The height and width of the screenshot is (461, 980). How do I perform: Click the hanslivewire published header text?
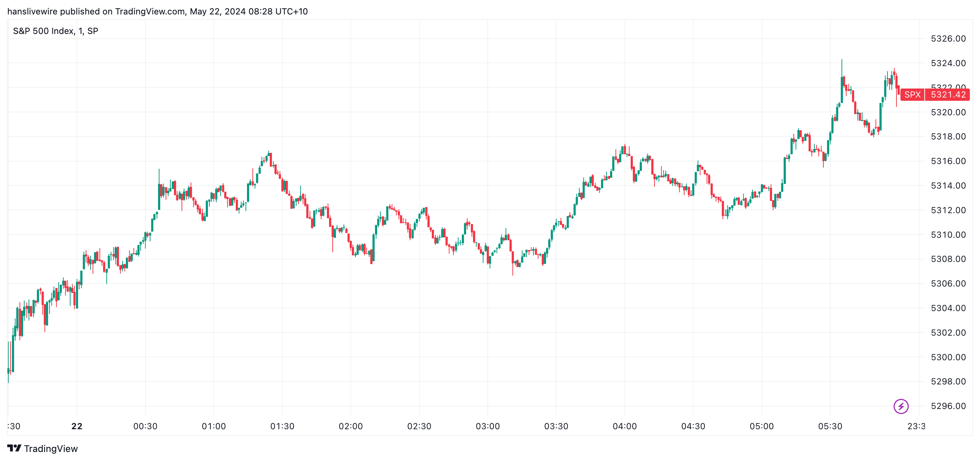(x=157, y=12)
